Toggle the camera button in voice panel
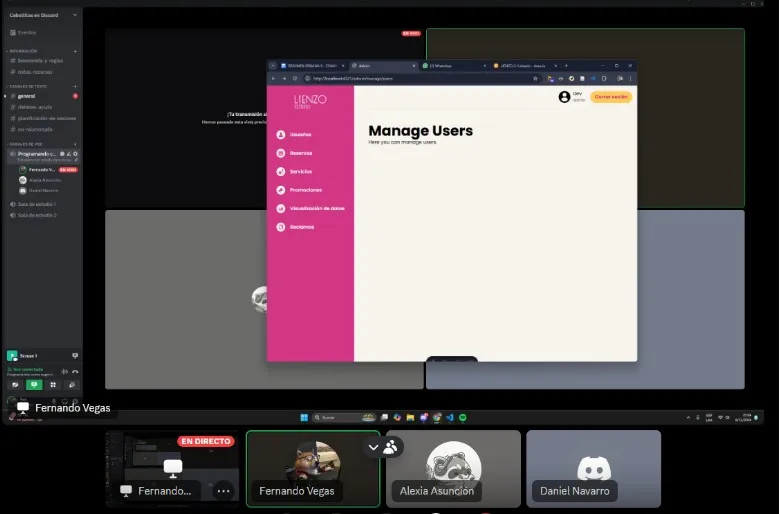The image size is (780, 514). coord(15,384)
